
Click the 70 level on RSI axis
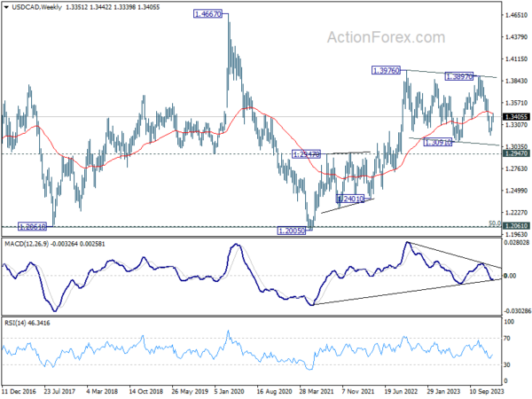pos(507,339)
